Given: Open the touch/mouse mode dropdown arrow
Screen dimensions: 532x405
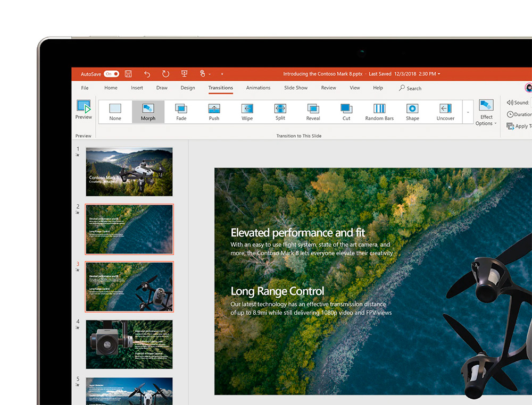Looking at the screenshot, I should pyautogui.click(x=210, y=74).
